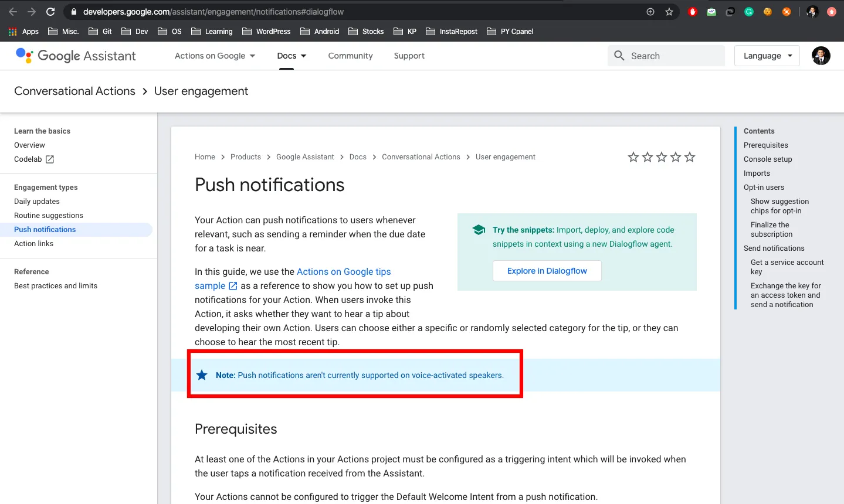Click the browser address bar URL
This screenshot has height=504, width=844.
tap(213, 12)
